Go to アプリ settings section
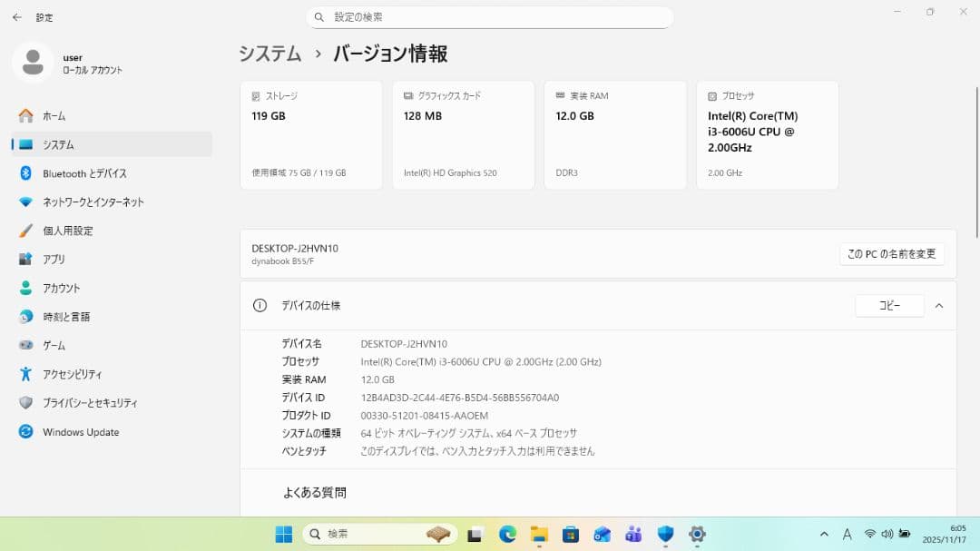 (54, 260)
